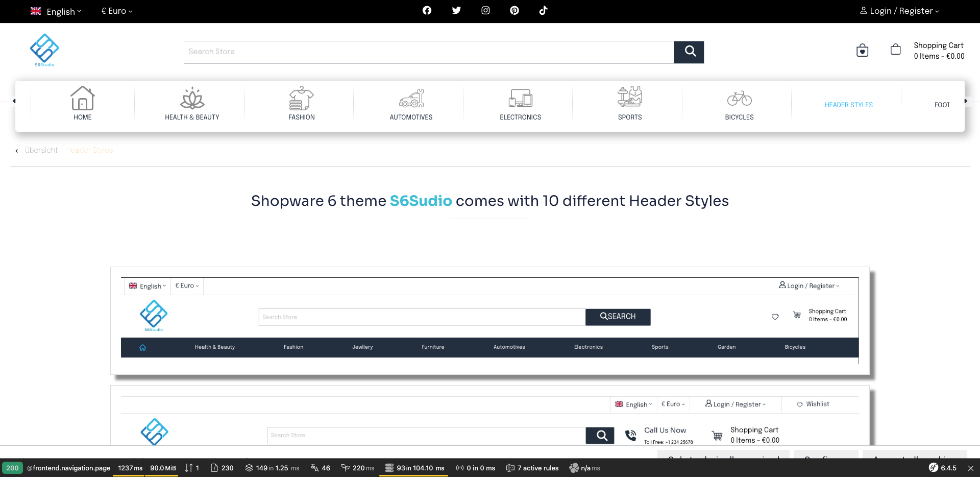980x477 pixels.
Task: Expand the Euro currency selector
Action: tap(116, 11)
